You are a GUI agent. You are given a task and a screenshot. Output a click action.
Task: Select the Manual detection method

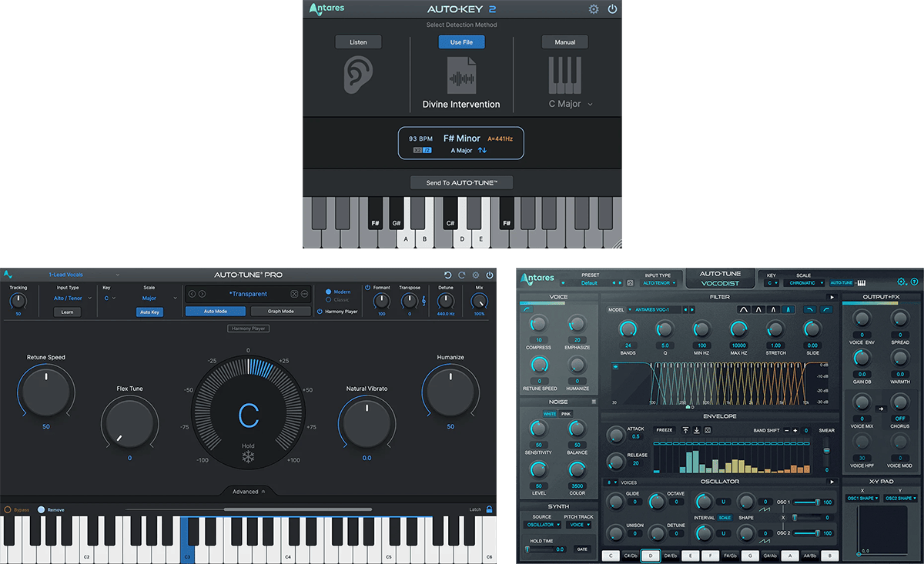coord(564,42)
